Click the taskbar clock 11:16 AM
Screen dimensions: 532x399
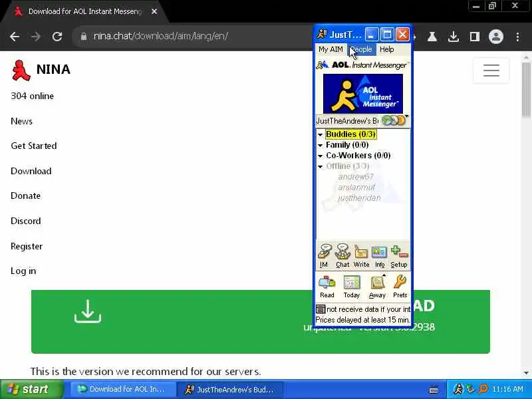click(x=507, y=389)
